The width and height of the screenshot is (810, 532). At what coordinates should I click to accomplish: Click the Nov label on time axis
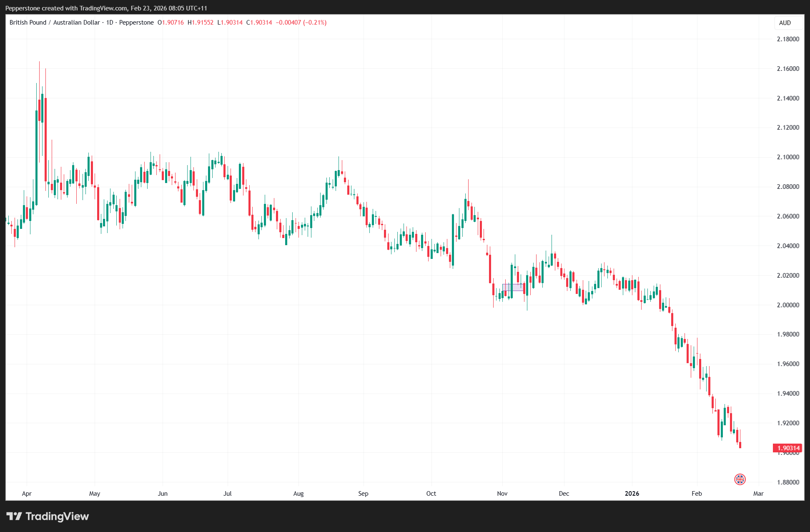coord(502,493)
